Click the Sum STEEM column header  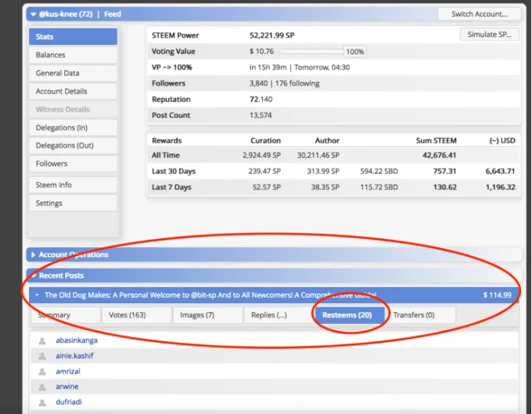pyautogui.click(x=436, y=141)
